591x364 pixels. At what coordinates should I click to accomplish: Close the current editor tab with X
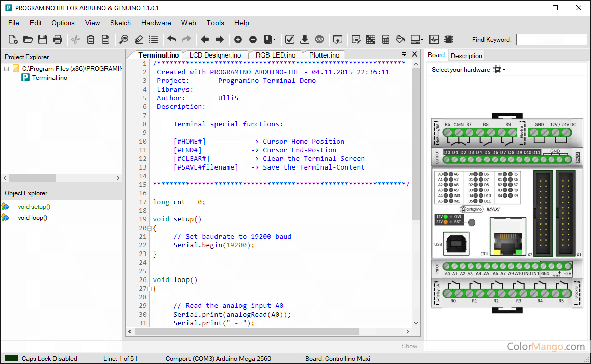pos(415,54)
